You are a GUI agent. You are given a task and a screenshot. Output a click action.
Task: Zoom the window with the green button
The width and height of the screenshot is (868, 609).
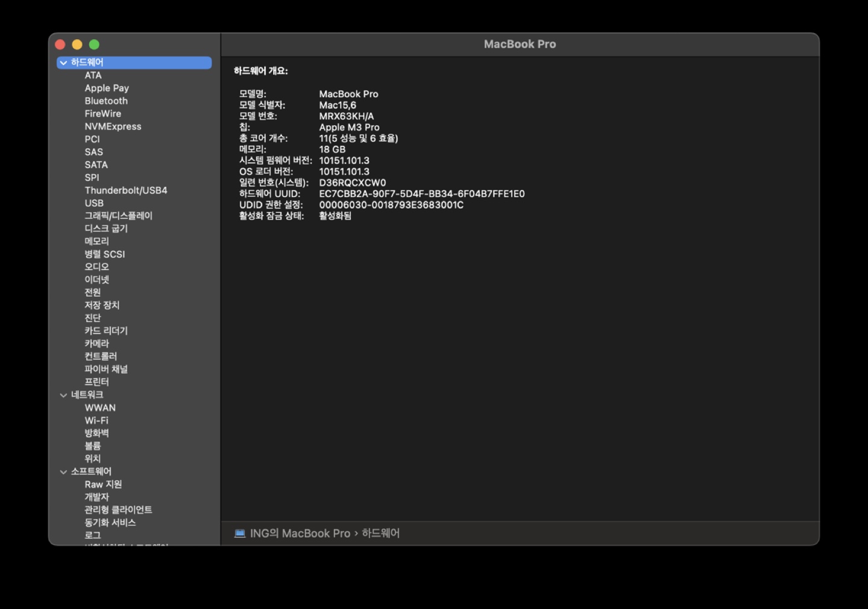pos(94,44)
